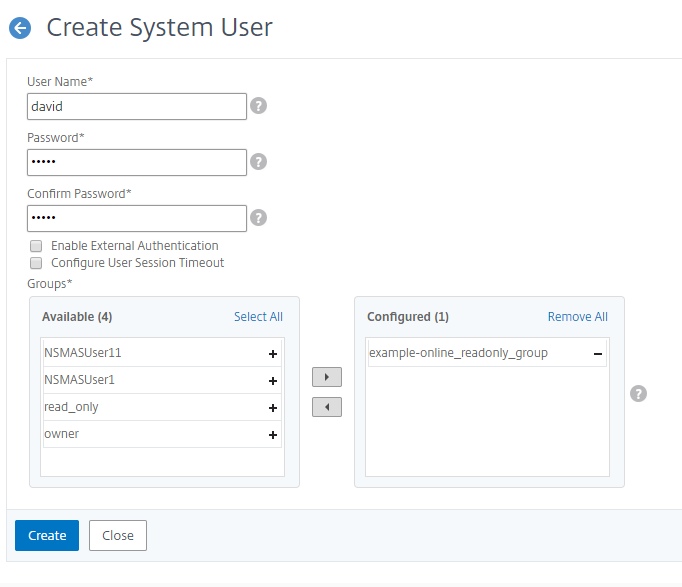The height and width of the screenshot is (587, 682).
Task: Click Select All in Available groups
Action: (258, 317)
